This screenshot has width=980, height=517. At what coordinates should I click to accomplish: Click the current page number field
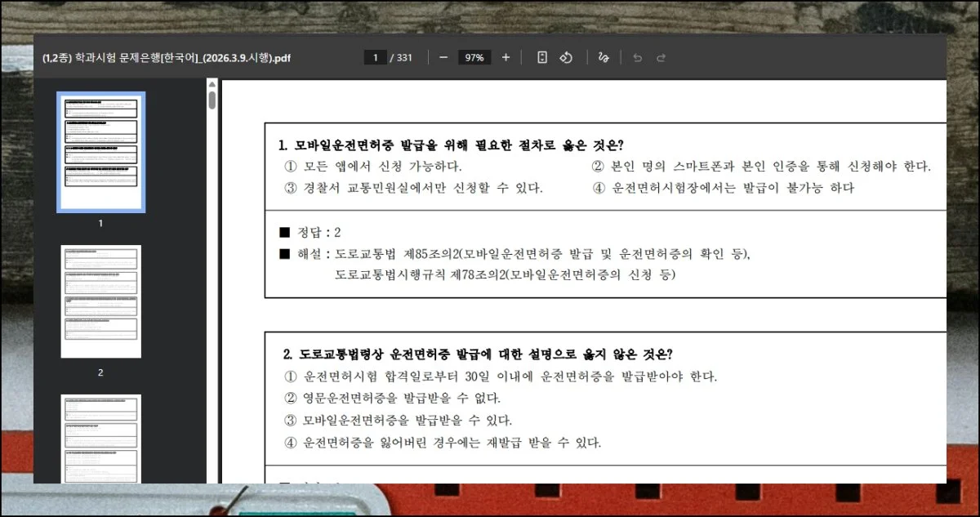click(x=375, y=57)
